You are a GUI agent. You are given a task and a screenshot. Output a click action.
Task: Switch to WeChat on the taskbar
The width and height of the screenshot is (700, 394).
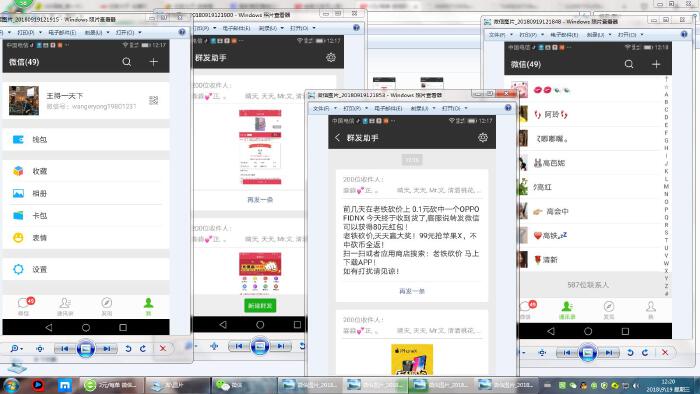click(x=244, y=385)
